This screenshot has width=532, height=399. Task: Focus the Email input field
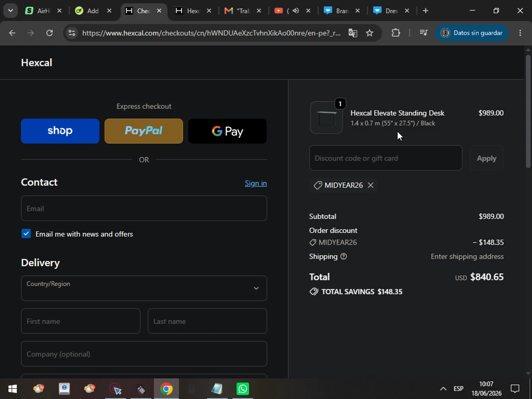[x=144, y=209]
